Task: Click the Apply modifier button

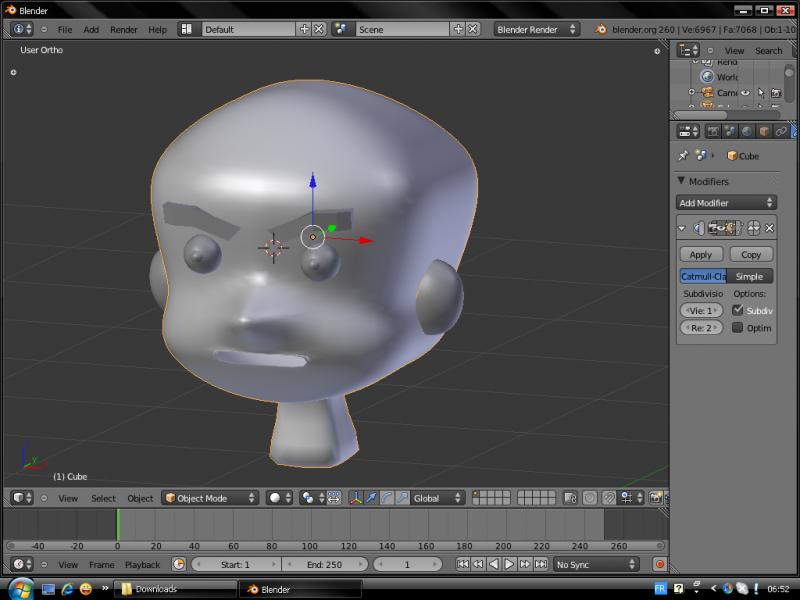Action: [x=701, y=254]
